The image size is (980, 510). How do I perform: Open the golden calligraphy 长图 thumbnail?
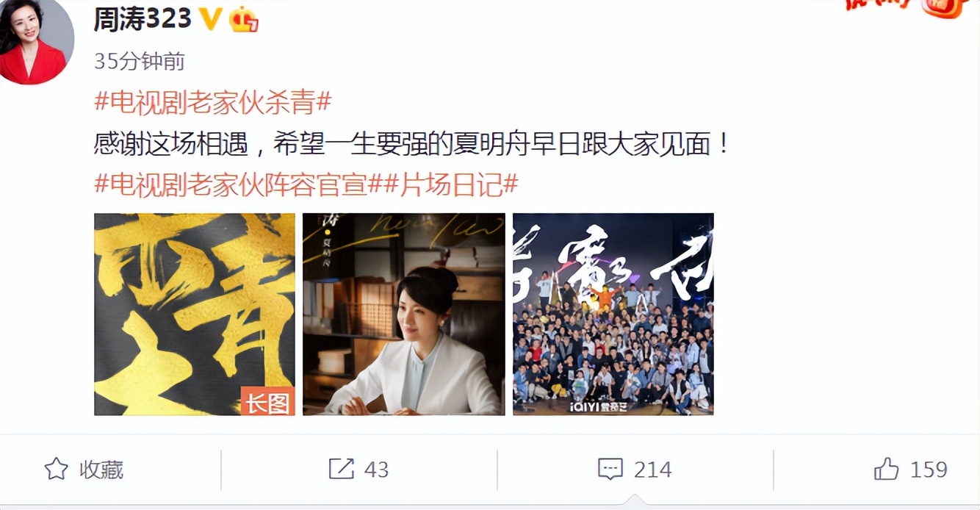(x=195, y=314)
